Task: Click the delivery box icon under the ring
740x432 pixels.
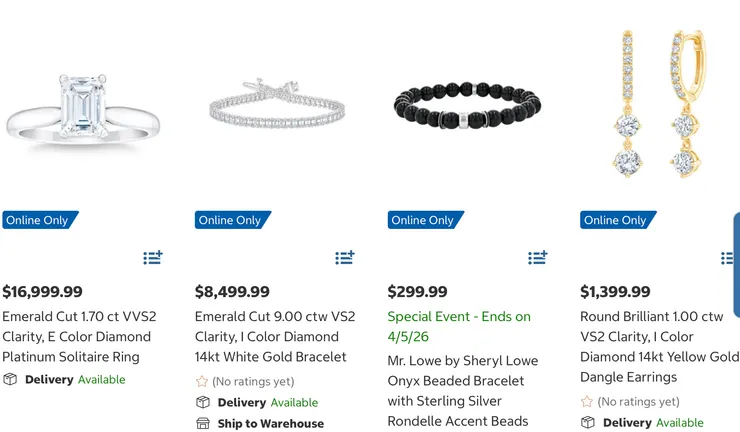Action: click(10, 379)
